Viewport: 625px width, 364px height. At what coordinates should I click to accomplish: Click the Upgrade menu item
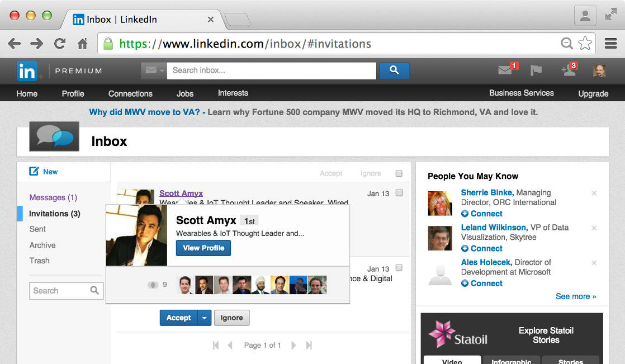coord(593,93)
